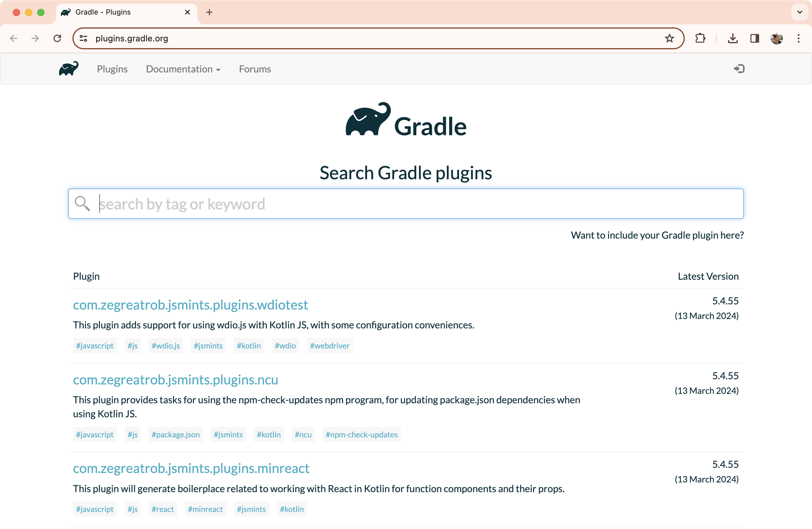Filter by #minreact tag
This screenshot has width=812, height=529.
pos(205,509)
